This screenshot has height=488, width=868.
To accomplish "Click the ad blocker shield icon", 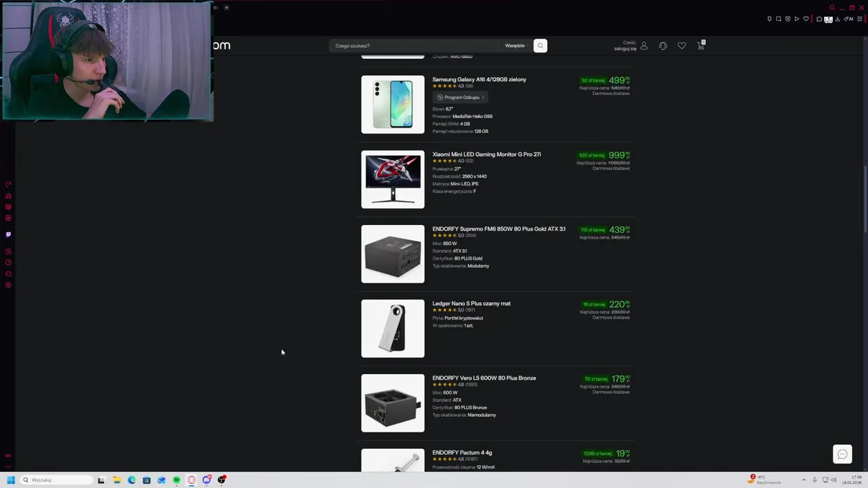I will [x=788, y=19].
